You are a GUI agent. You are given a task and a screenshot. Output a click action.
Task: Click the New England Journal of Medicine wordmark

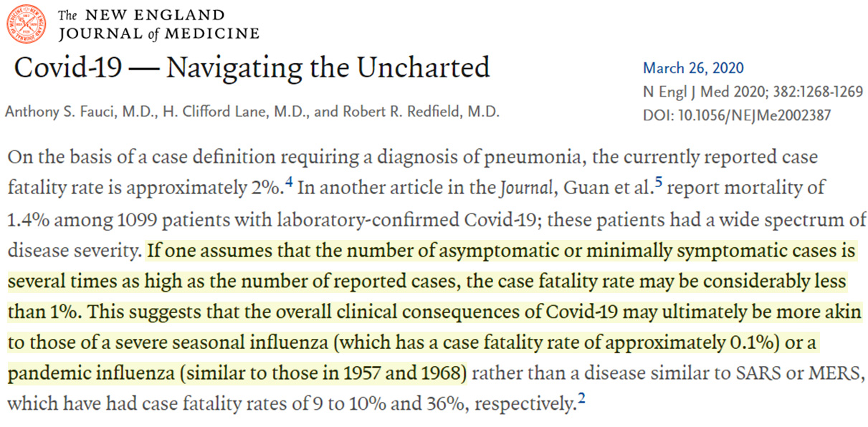[x=158, y=24]
